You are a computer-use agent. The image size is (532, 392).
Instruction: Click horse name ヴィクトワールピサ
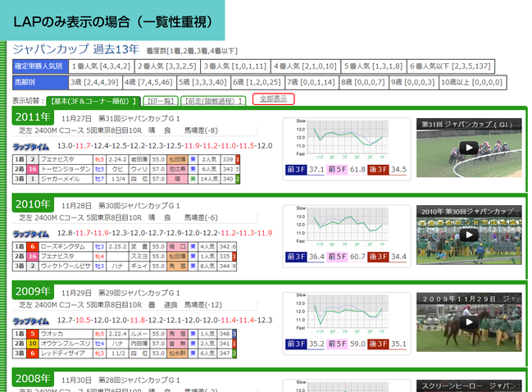coord(66,266)
